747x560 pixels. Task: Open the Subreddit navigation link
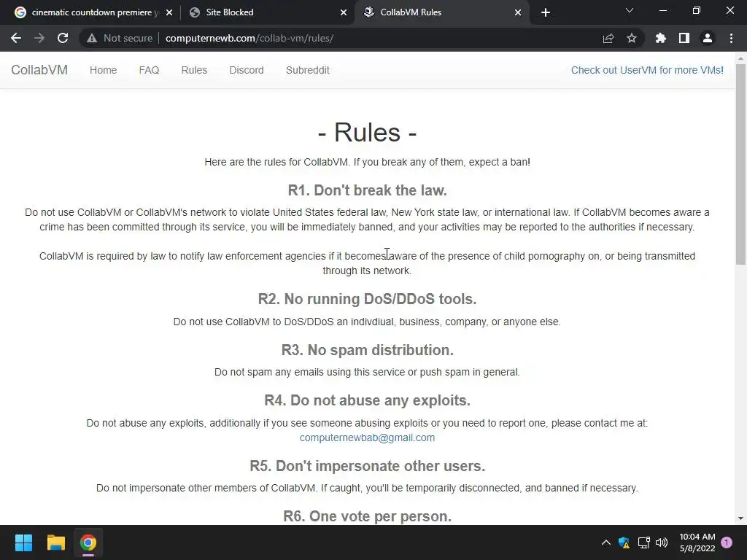[308, 70]
